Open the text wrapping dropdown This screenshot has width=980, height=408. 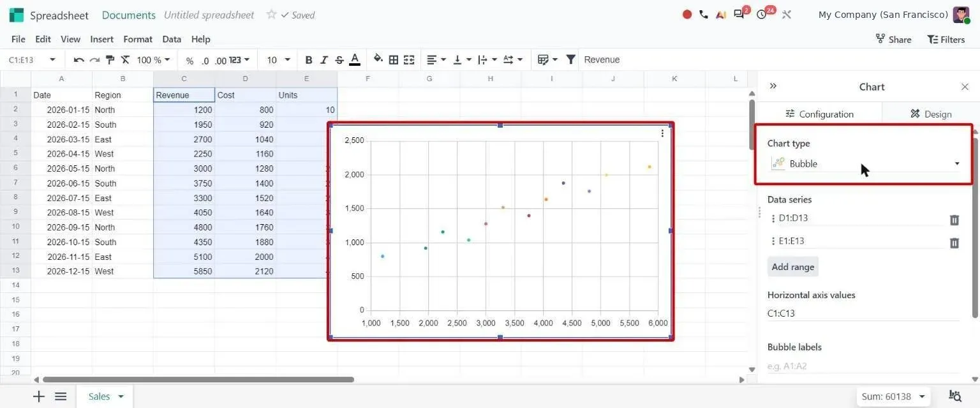(x=487, y=60)
